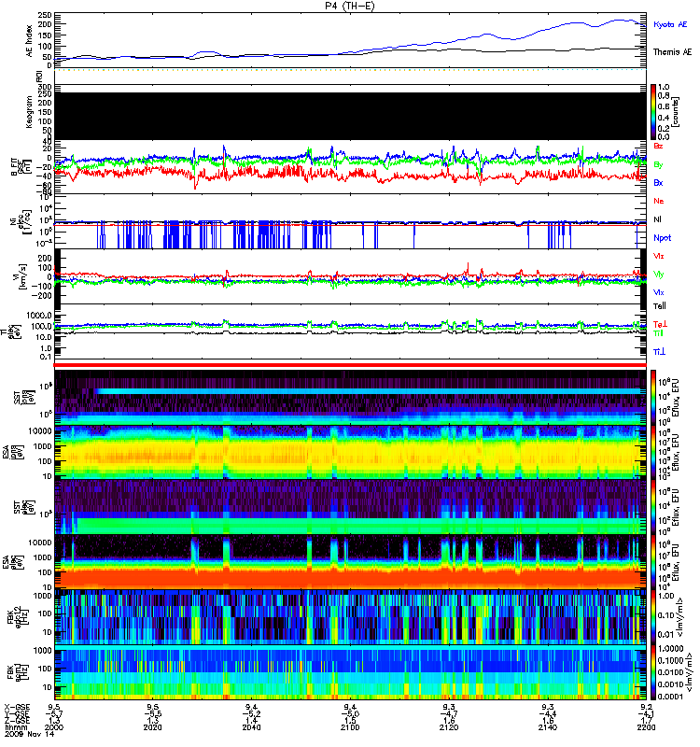
Task: Select the blue "Bx" legend label
Action: point(658,183)
